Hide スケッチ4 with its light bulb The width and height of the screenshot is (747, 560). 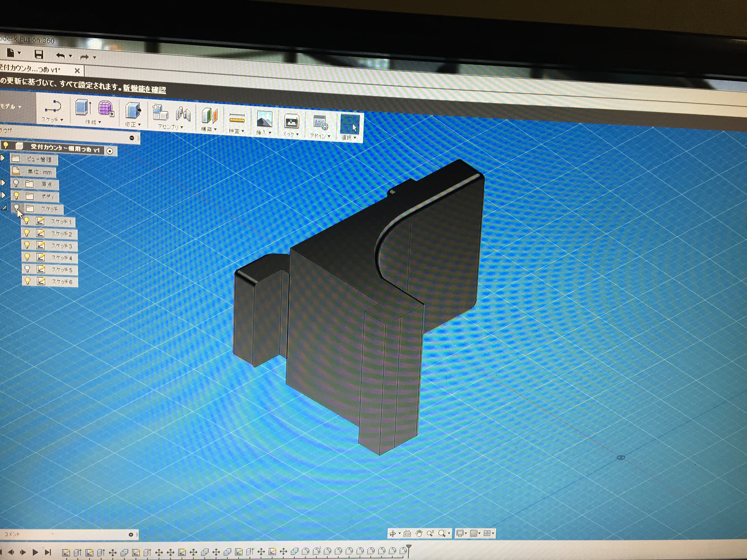[27, 257]
